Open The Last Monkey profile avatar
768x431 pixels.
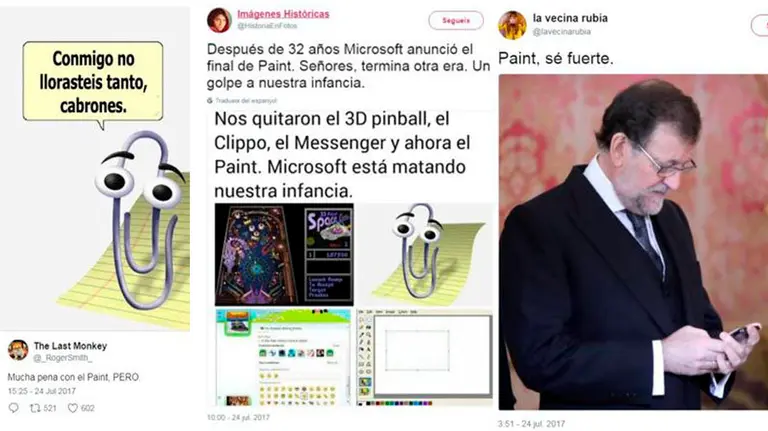pyautogui.click(x=18, y=350)
